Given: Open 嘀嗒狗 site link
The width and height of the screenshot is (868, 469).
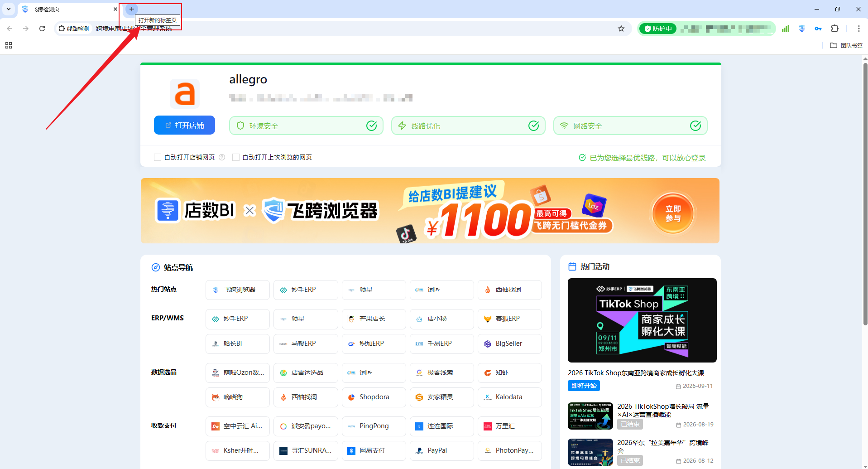Looking at the screenshot, I should pyautogui.click(x=238, y=397).
